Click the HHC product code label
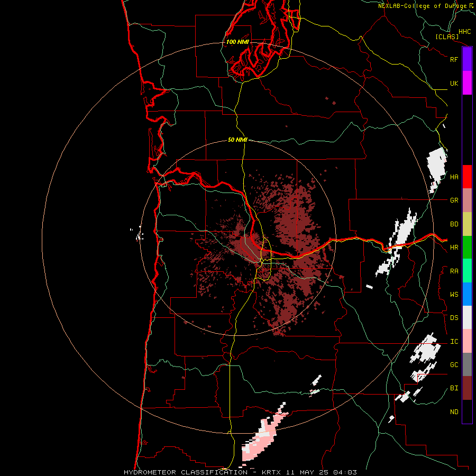 tap(464, 32)
